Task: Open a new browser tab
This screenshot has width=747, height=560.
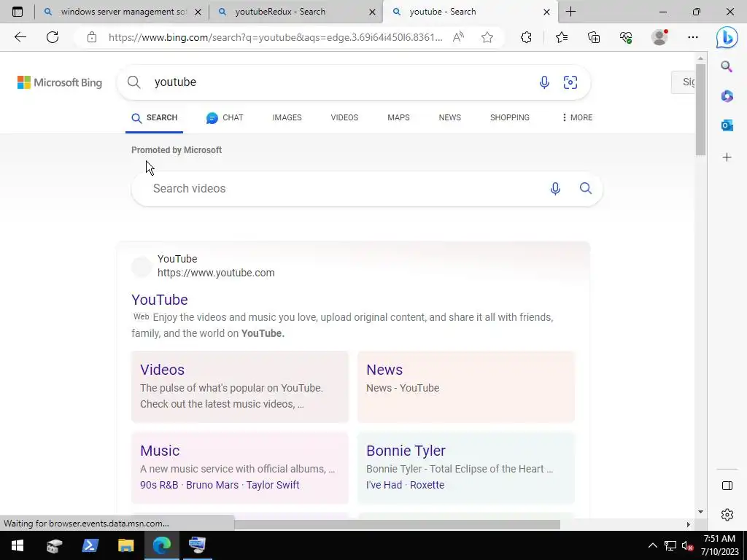Action: [x=570, y=12]
